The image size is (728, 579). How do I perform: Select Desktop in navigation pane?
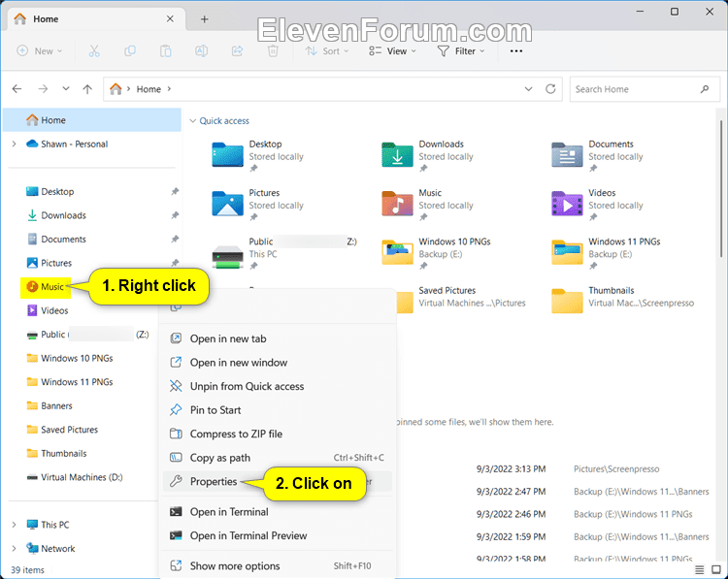pos(92,191)
